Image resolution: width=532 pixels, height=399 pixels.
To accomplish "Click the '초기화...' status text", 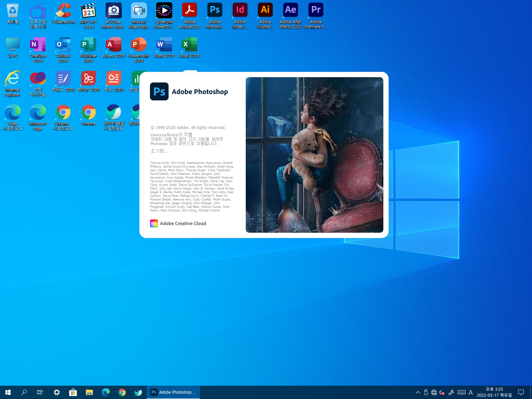I will point(159,151).
